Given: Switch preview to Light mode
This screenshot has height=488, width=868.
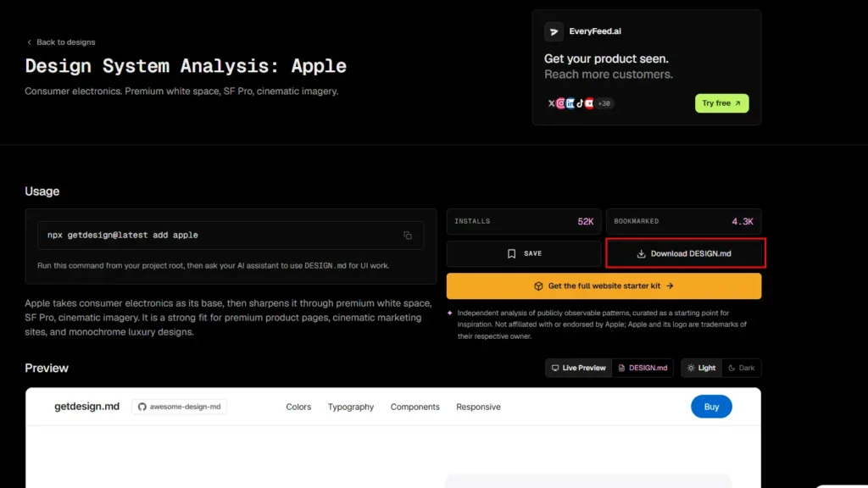Looking at the screenshot, I should [x=701, y=368].
